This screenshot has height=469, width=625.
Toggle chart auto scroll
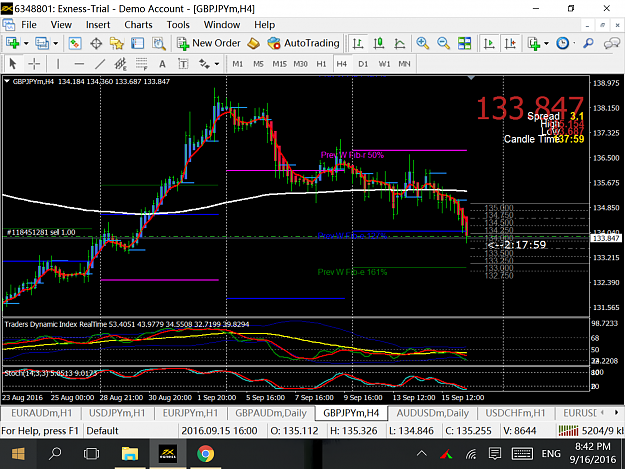(x=489, y=43)
